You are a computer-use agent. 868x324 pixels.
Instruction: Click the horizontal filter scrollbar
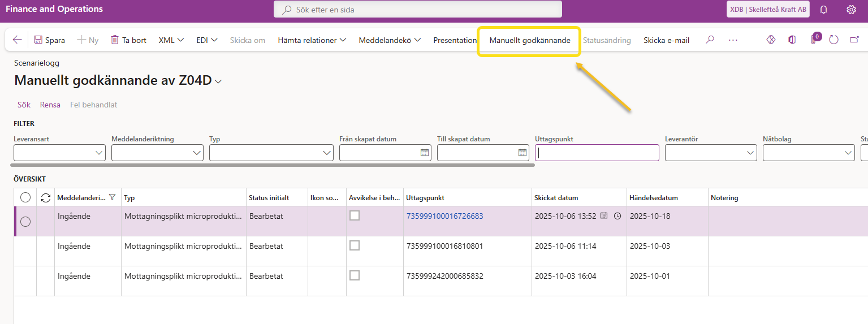coord(273,166)
